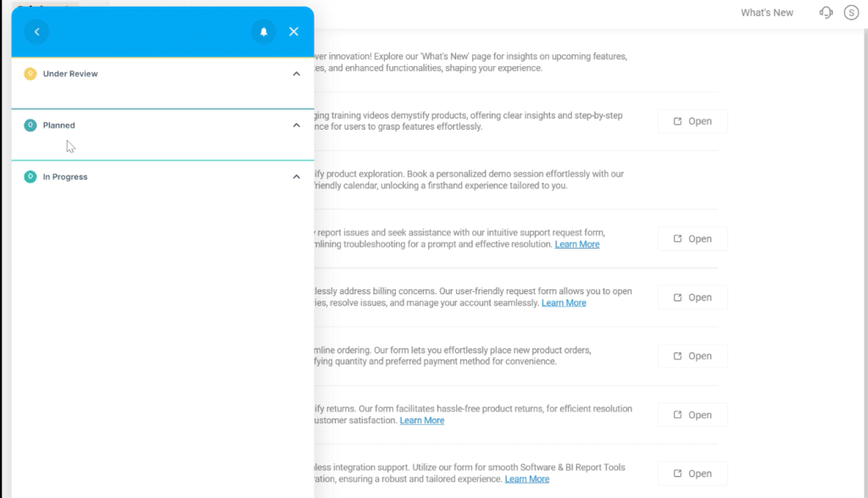
Task: Collapse the Under Review section chevron
Action: click(296, 74)
